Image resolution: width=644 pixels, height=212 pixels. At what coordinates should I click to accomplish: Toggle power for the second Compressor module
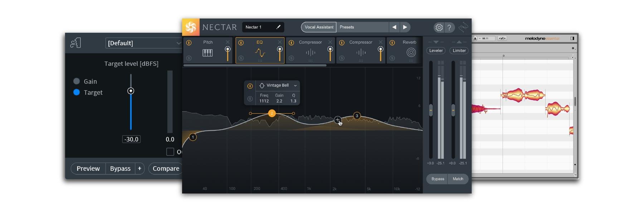[342, 43]
